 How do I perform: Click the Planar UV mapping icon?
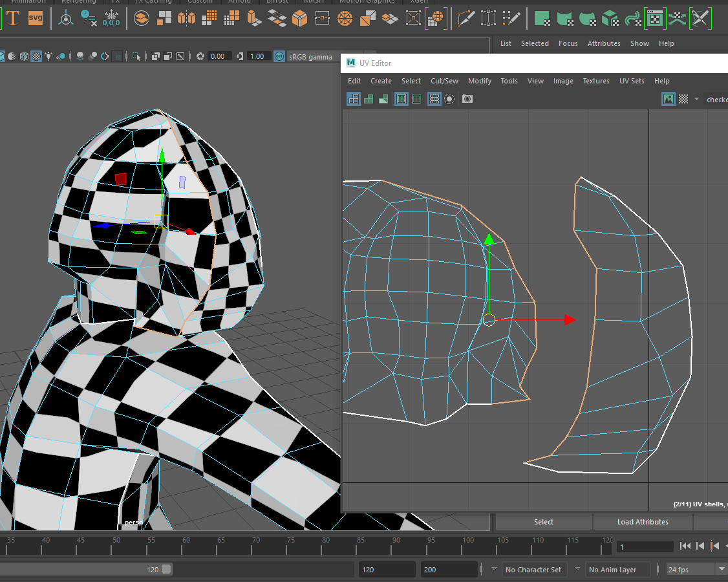click(542, 19)
